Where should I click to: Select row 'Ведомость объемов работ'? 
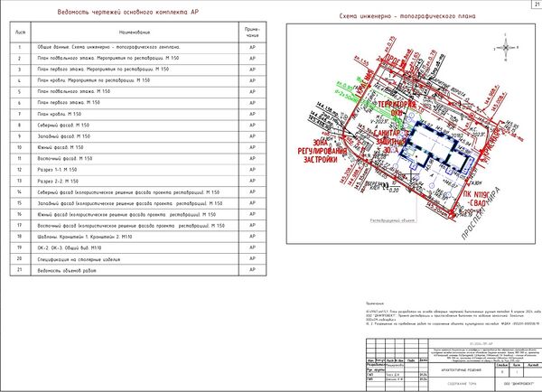pyautogui.click(x=138, y=270)
